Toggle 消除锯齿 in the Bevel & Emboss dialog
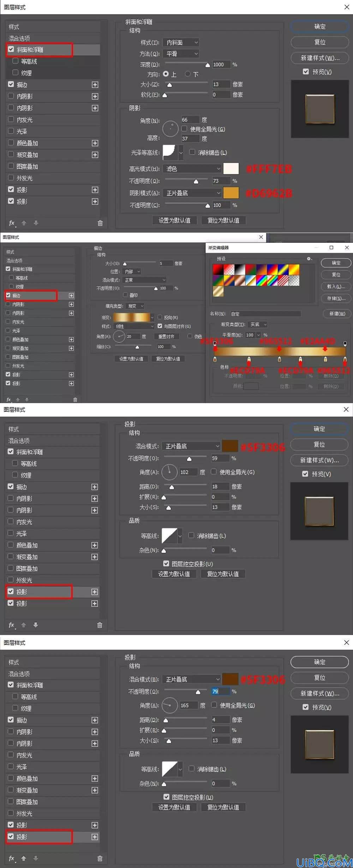 tap(192, 152)
